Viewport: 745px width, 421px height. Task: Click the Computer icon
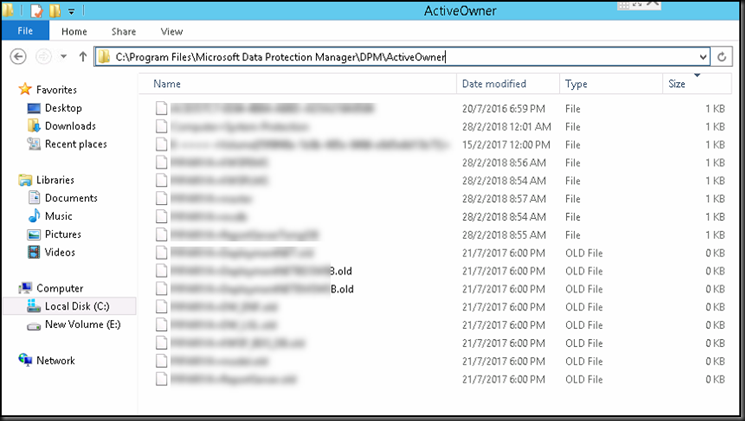click(25, 288)
